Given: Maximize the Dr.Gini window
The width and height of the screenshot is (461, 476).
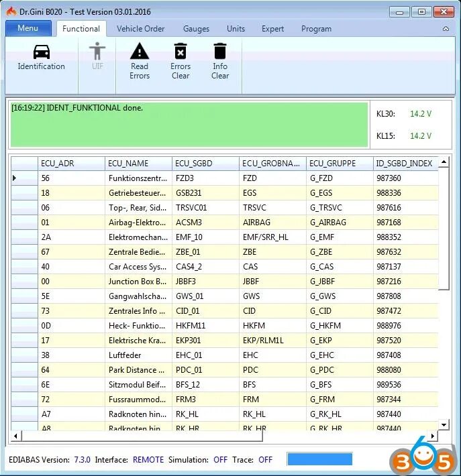Looking at the screenshot, I should click(x=421, y=12).
